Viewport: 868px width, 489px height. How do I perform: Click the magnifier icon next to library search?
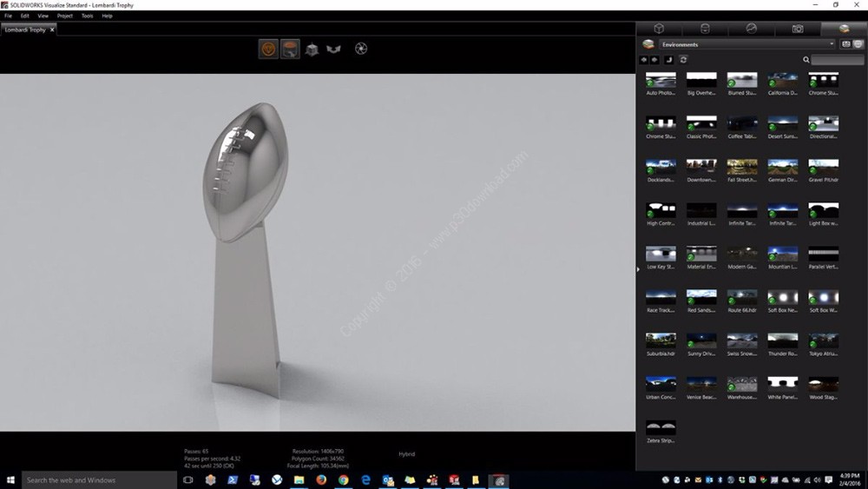click(806, 60)
